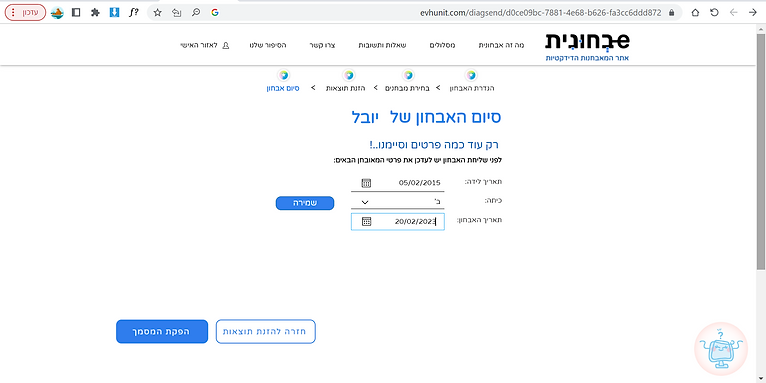Open the birth date calendar picker
The height and width of the screenshot is (383, 766).
(x=366, y=183)
